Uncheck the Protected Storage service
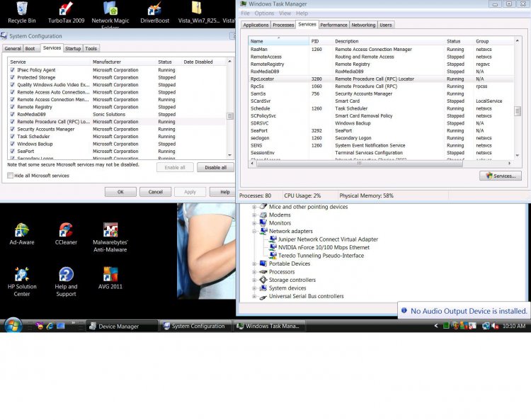 pyautogui.click(x=13, y=77)
